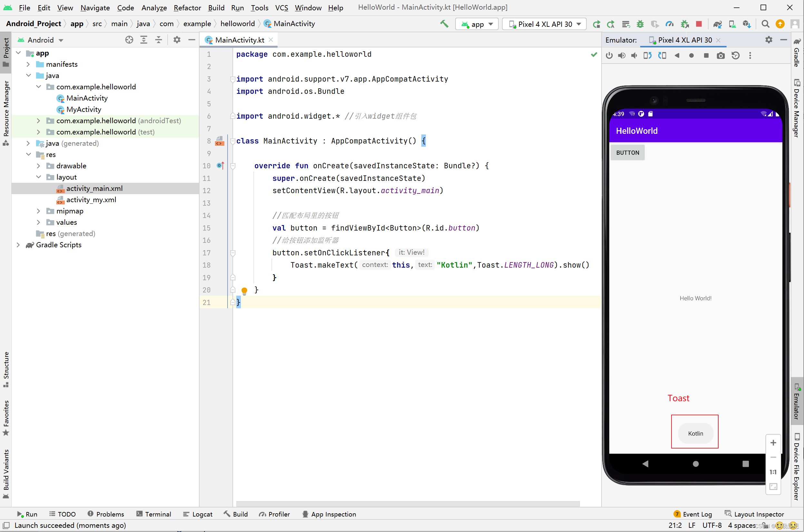Open the Pixel 4 XL device dropdown
The image size is (804, 532).
[x=544, y=24]
